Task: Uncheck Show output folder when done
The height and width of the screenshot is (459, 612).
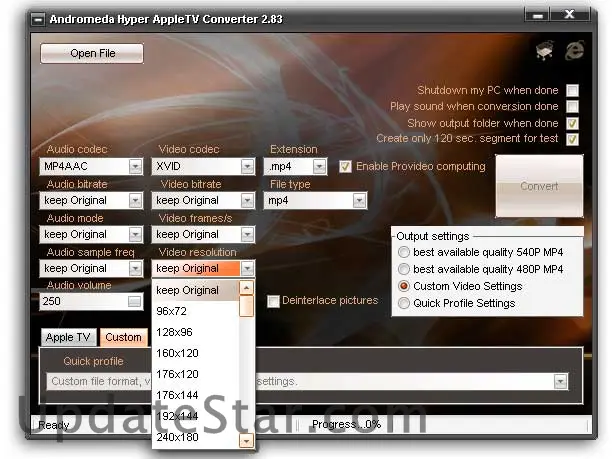Action: 573,123
